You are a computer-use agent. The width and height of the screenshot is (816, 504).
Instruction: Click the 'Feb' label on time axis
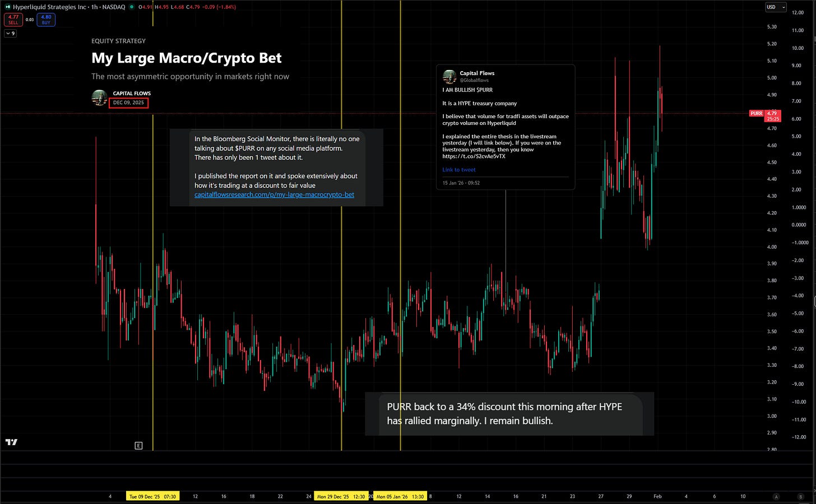(657, 496)
